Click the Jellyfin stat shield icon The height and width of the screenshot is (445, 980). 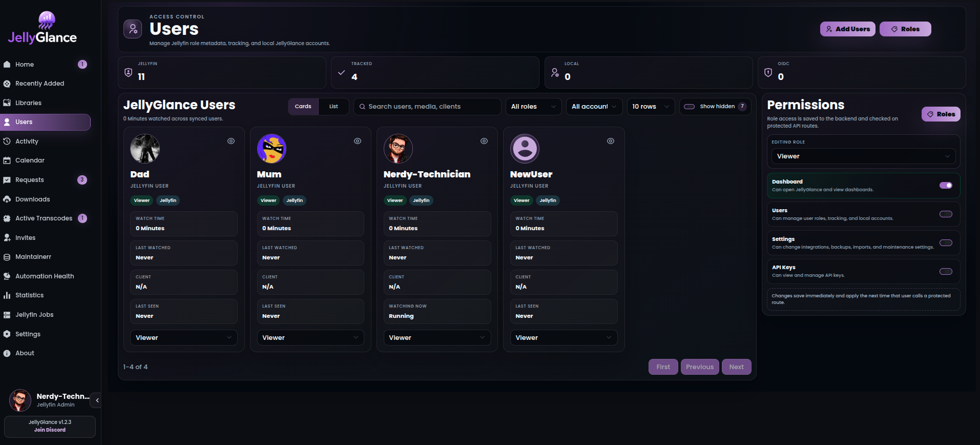point(129,72)
